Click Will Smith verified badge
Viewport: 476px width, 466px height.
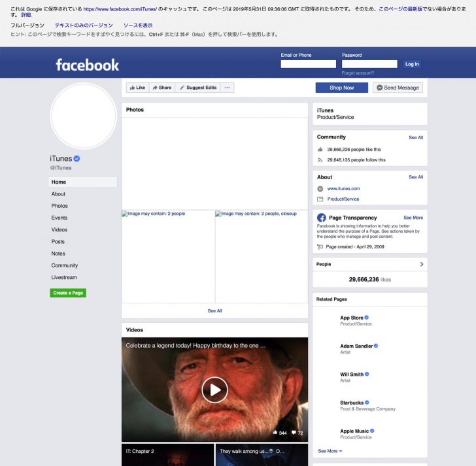point(367,374)
